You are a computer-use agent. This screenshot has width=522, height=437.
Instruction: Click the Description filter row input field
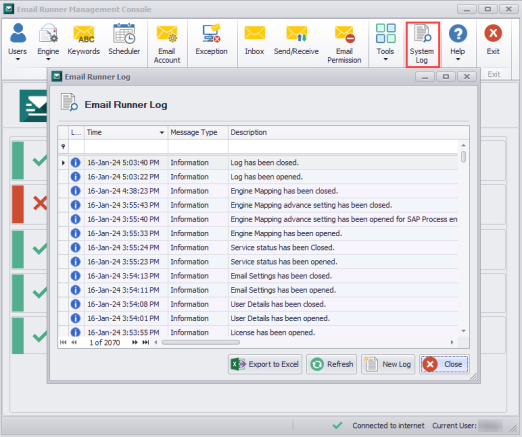click(343, 146)
